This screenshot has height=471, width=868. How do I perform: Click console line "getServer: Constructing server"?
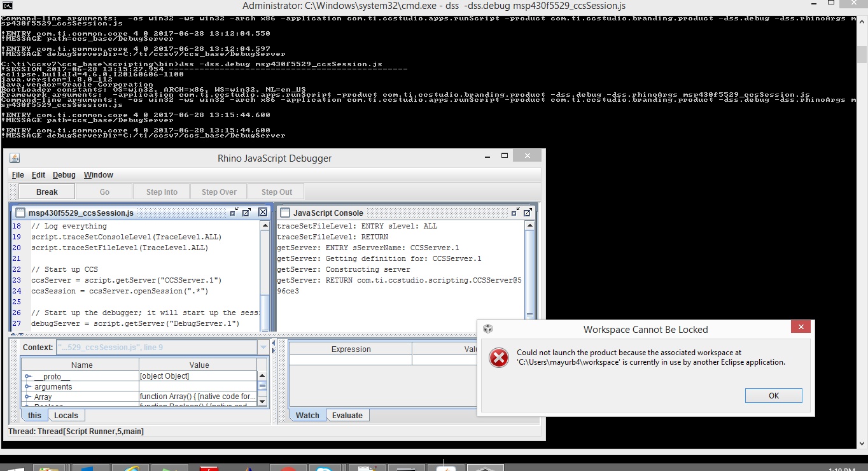(344, 269)
